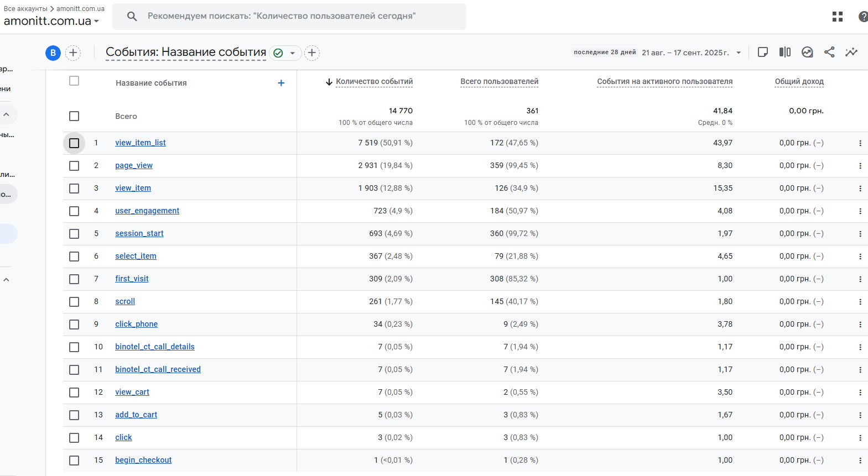Image resolution: width=868 pixels, height=476 pixels.
Task: Click the green report status checkmark
Action: pos(278,53)
